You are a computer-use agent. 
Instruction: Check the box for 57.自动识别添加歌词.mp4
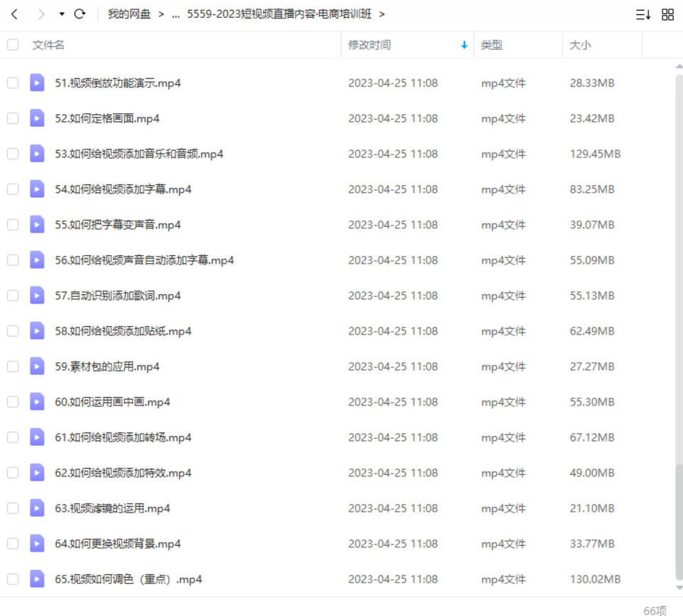[13, 296]
